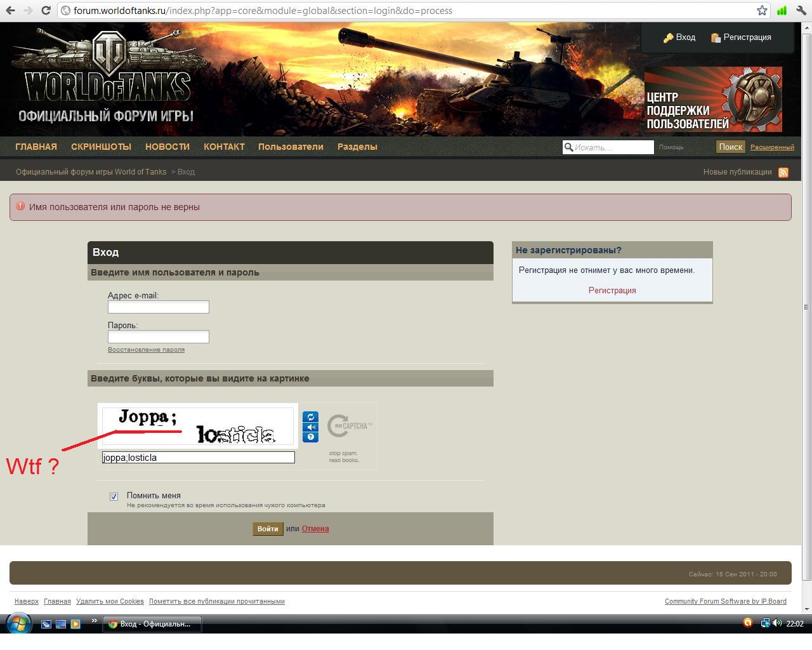
Task: Open the СКРИНШОТЫ menu item
Action: (x=101, y=147)
